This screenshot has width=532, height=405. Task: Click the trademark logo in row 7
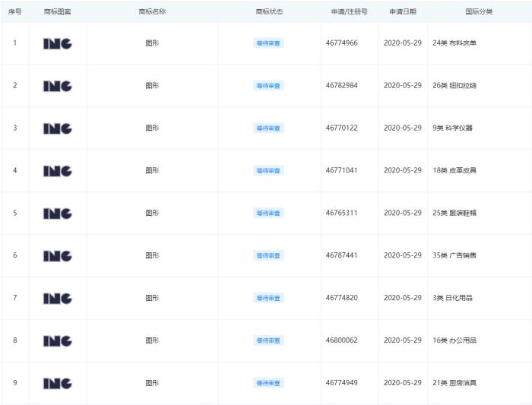[58, 299]
